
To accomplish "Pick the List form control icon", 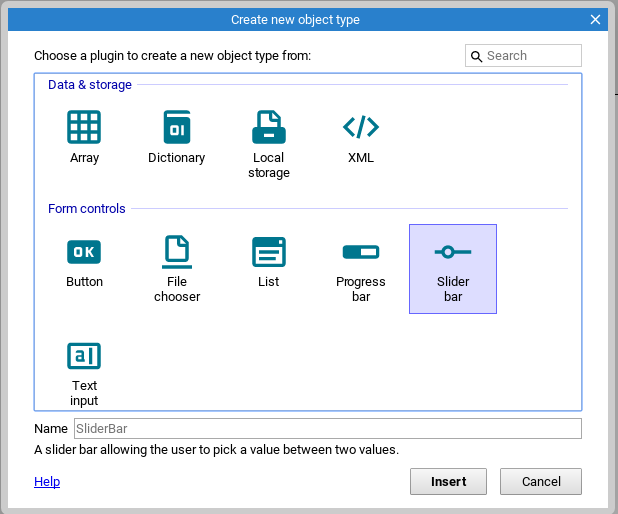I will 269,252.
